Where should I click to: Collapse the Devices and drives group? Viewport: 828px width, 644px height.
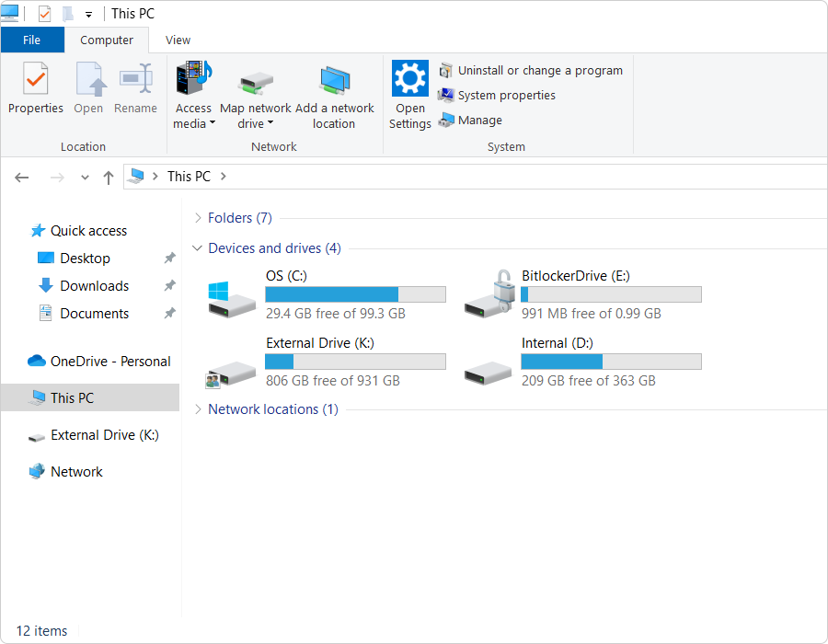(x=198, y=248)
